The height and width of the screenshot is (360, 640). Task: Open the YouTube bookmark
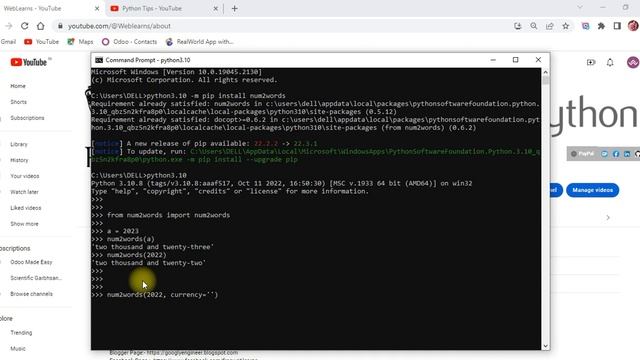tap(42, 42)
